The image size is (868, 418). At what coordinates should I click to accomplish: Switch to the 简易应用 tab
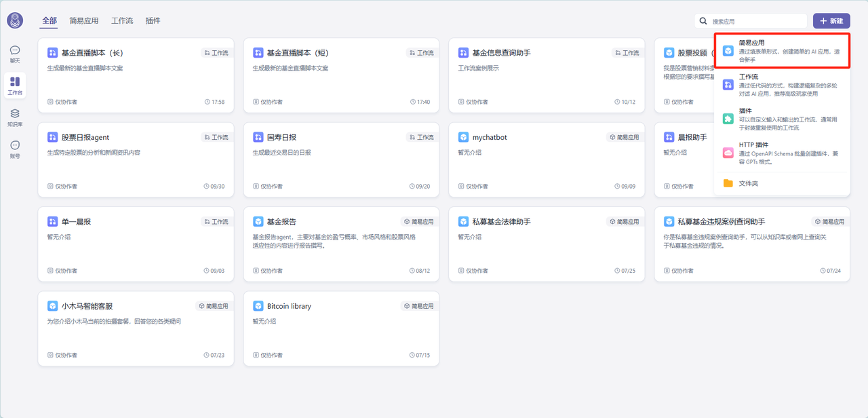83,21
